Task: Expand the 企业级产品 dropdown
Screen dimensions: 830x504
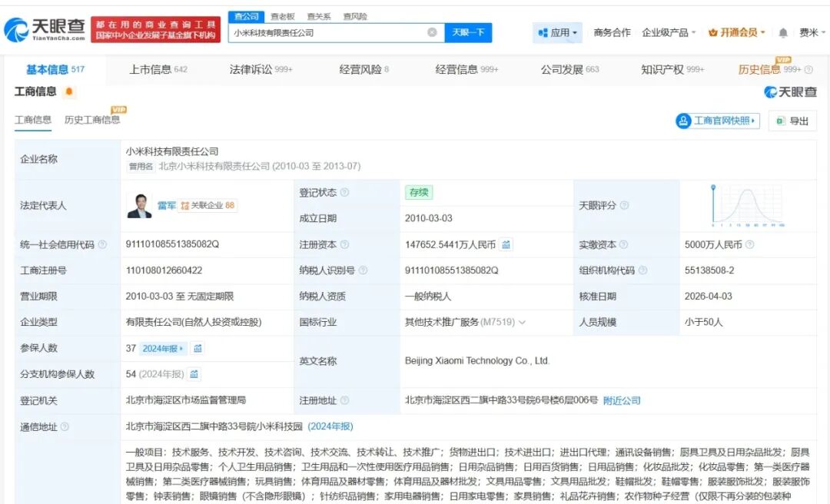Action: tap(669, 33)
